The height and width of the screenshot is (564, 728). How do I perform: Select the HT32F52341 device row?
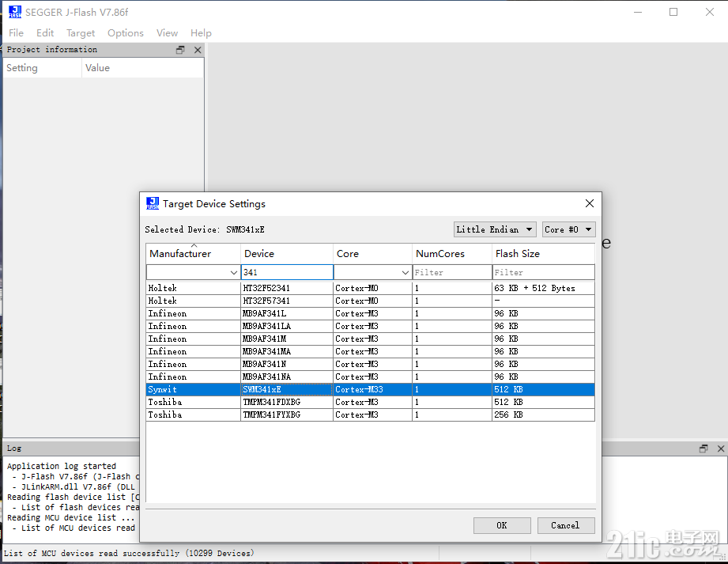point(370,288)
